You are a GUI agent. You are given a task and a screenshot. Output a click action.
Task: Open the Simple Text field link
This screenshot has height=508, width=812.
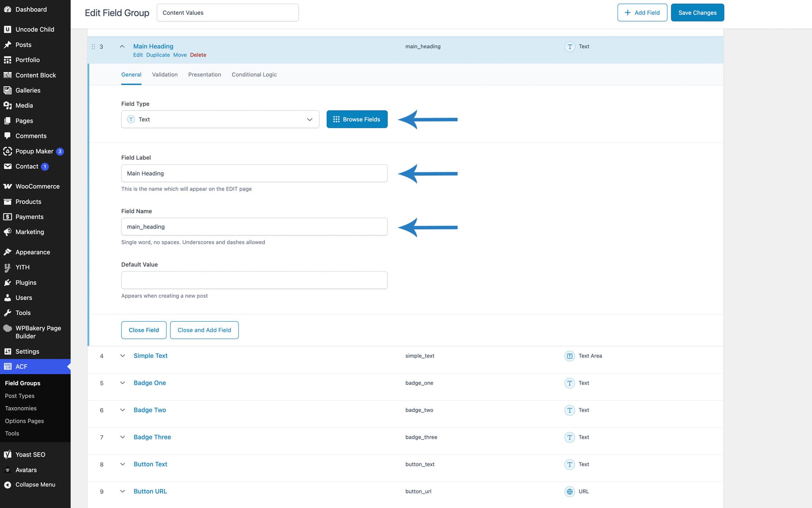pyautogui.click(x=151, y=356)
